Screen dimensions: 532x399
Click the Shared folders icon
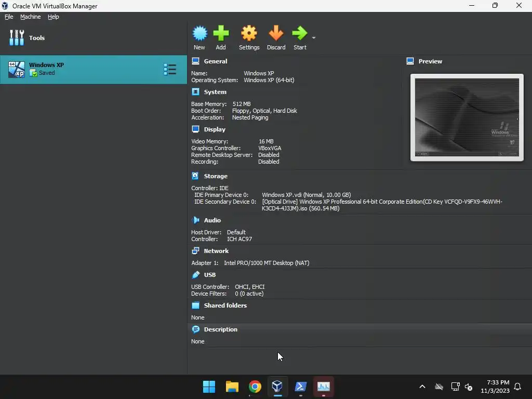click(195, 305)
